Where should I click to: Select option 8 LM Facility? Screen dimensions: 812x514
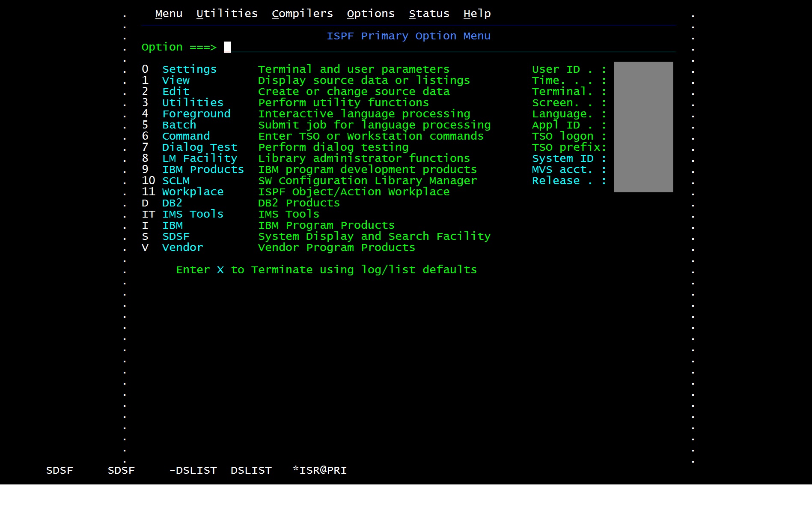click(199, 158)
